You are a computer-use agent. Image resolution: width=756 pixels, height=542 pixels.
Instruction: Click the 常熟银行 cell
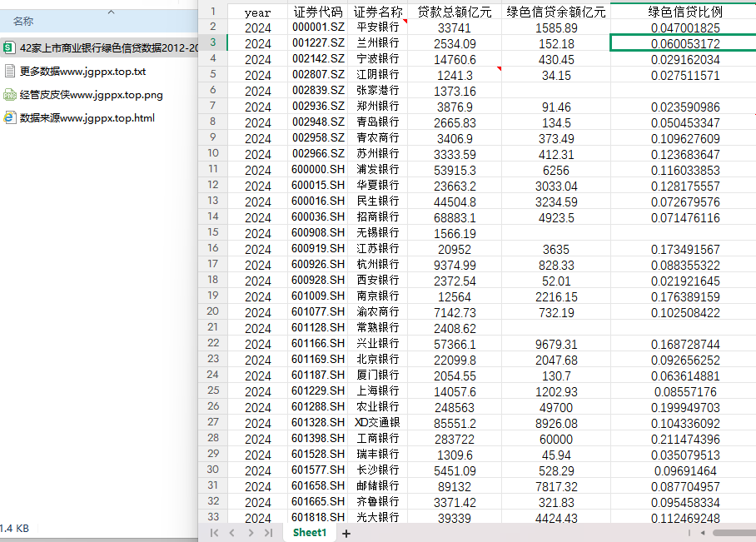(377, 328)
